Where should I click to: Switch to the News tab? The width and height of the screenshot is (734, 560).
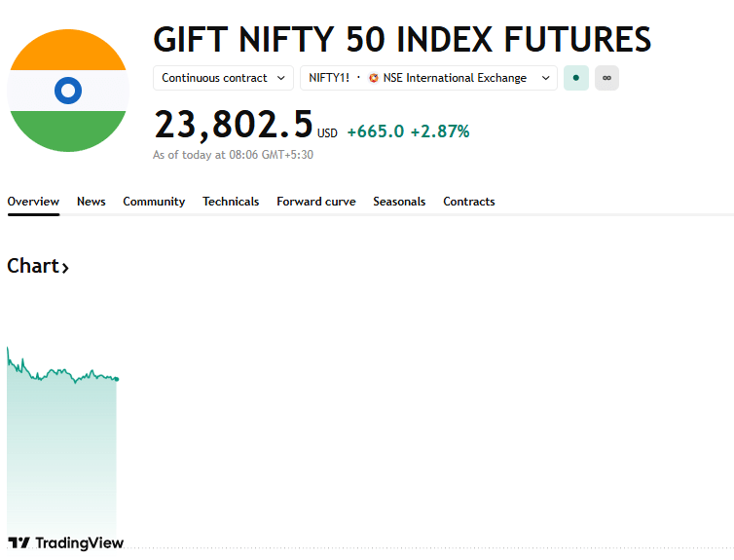click(92, 202)
